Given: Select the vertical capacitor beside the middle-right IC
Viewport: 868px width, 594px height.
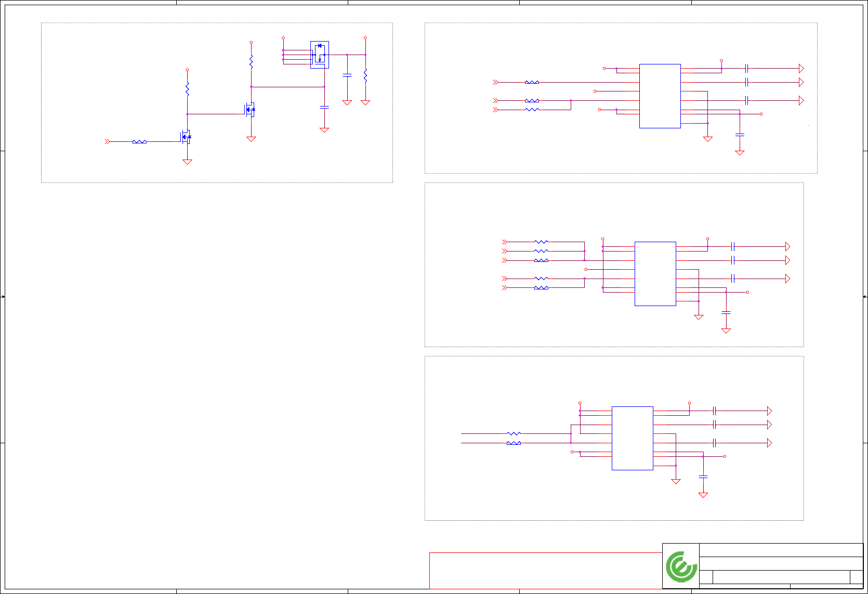Looking at the screenshot, I should [726, 312].
